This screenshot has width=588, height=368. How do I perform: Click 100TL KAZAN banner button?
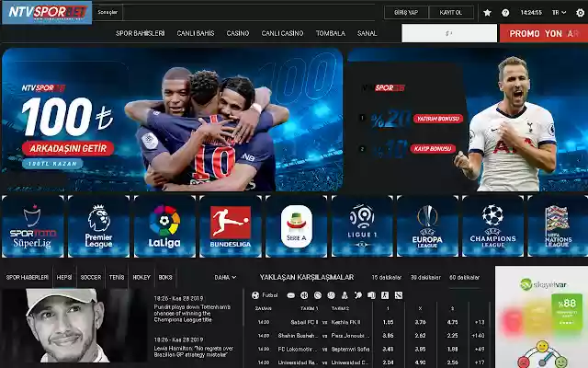click(x=52, y=164)
